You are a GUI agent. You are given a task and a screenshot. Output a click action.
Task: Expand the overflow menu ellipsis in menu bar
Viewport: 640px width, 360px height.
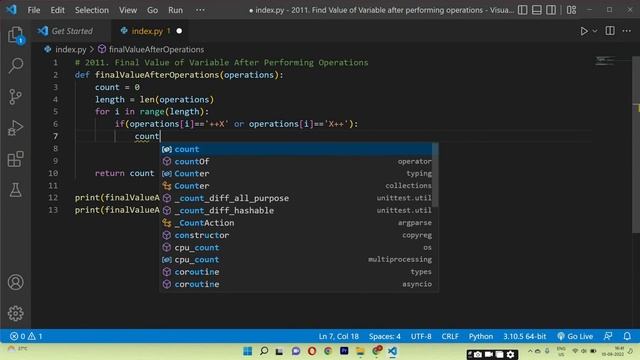(x=200, y=10)
